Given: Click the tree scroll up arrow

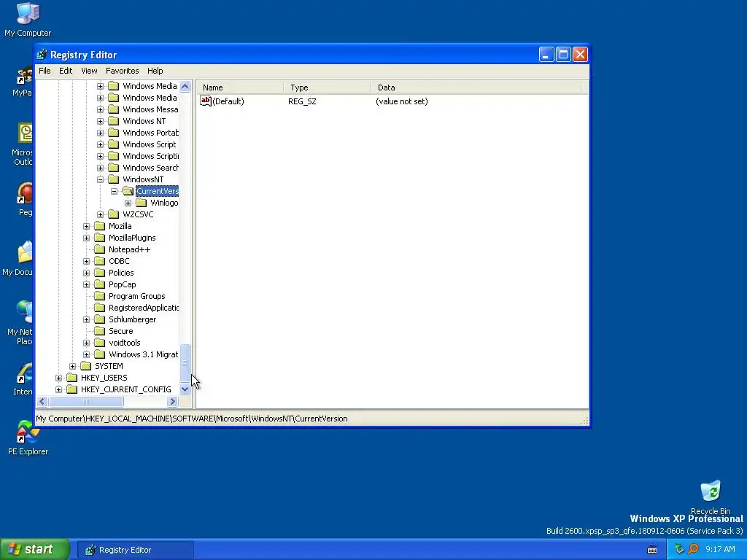Looking at the screenshot, I should (x=185, y=86).
